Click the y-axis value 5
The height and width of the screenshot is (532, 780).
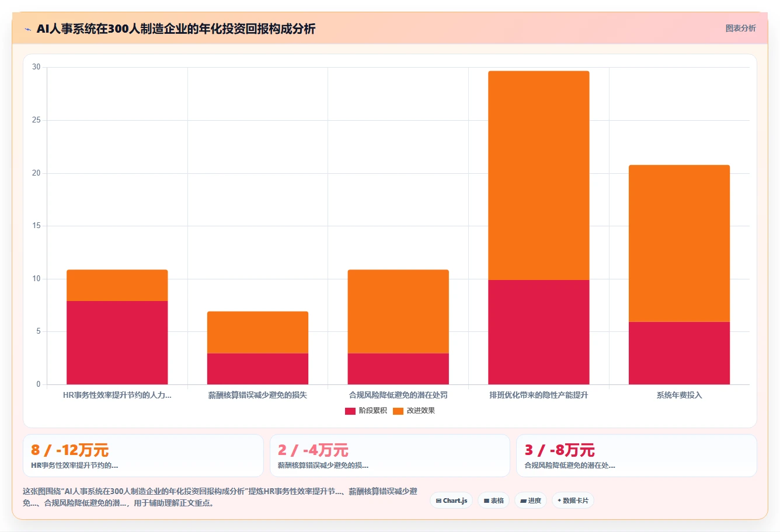point(39,331)
